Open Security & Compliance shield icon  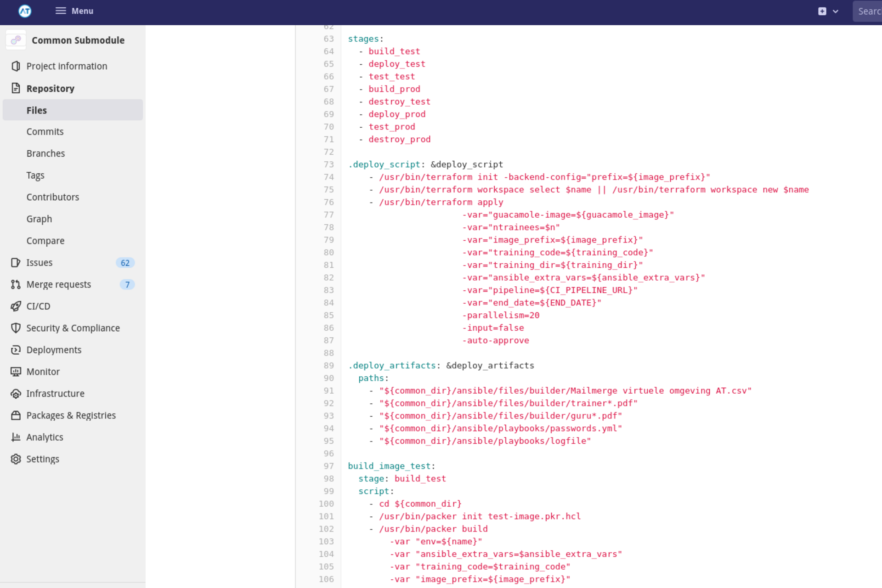tap(16, 328)
